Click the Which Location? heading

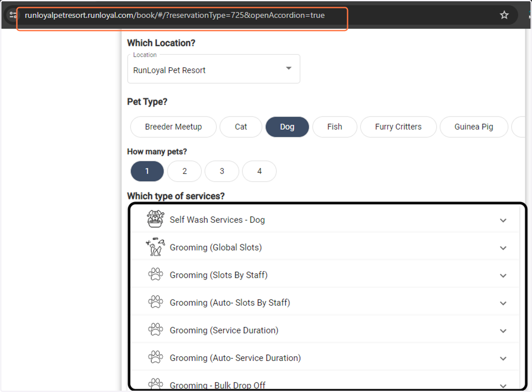pyautogui.click(x=161, y=43)
